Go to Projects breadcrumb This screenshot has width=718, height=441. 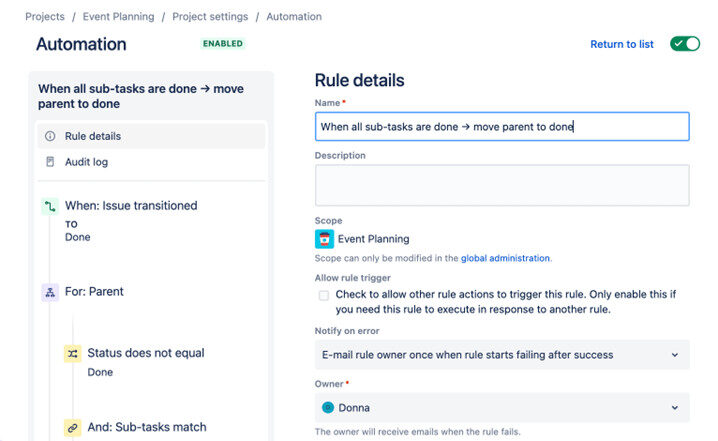click(x=45, y=17)
